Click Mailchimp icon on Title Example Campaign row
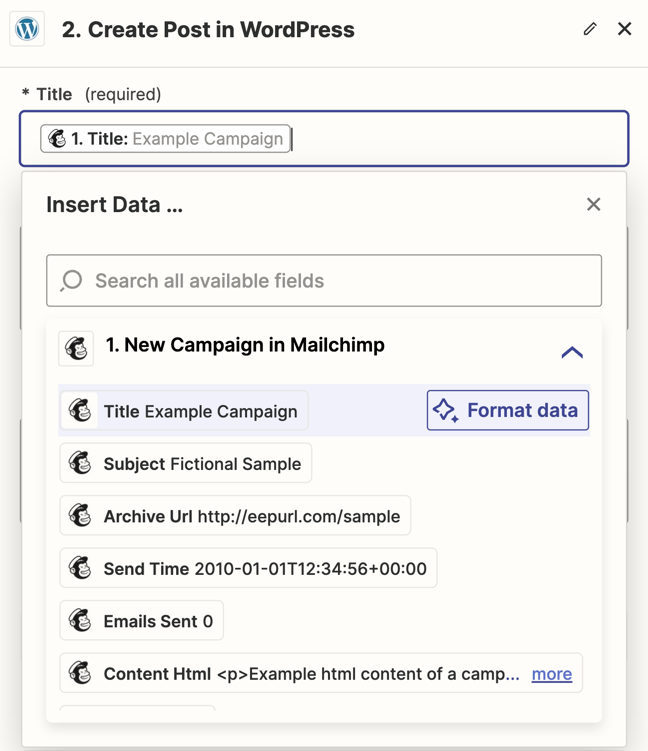The height and width of the screenshot is (751, 648). (80, 411)
